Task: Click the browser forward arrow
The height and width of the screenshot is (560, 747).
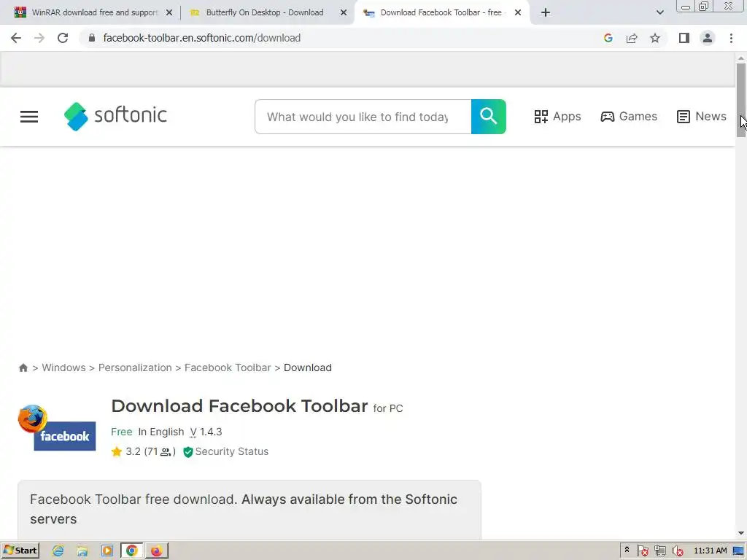Action: tap(39, 38)
